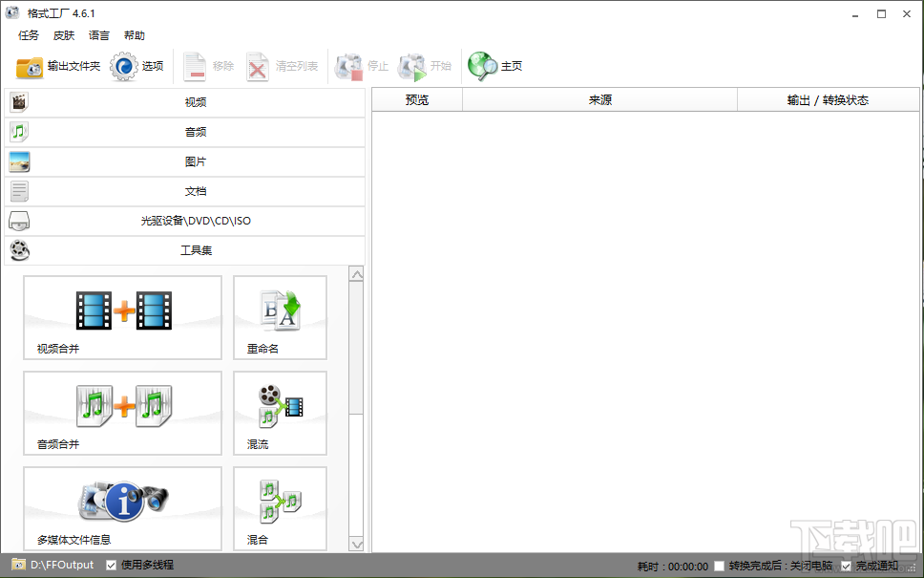Image resolution: width=924 pixels, height=578 pixels.
Task: Click the D:\FFOutput folder path
Action: pos(62,565)
